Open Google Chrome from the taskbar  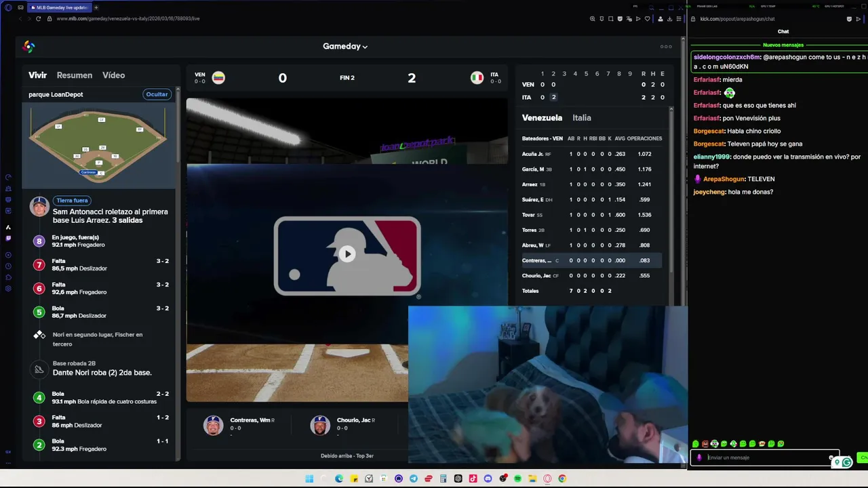coord(562,479)
